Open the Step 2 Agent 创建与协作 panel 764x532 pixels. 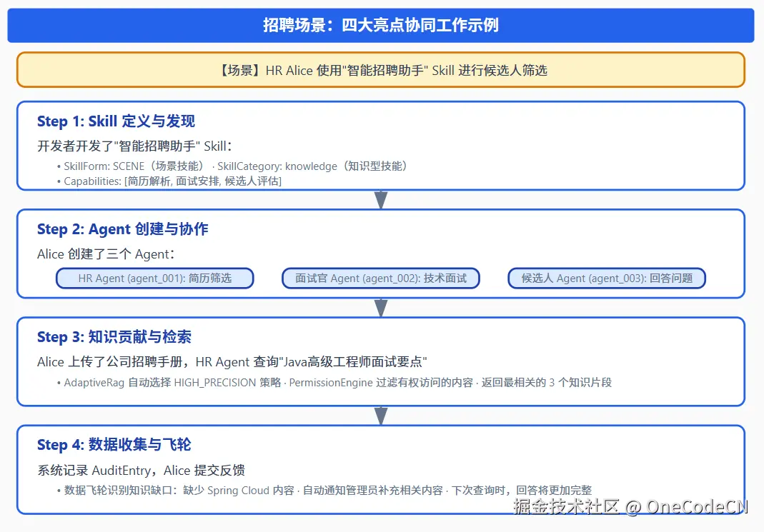(382, 255)
